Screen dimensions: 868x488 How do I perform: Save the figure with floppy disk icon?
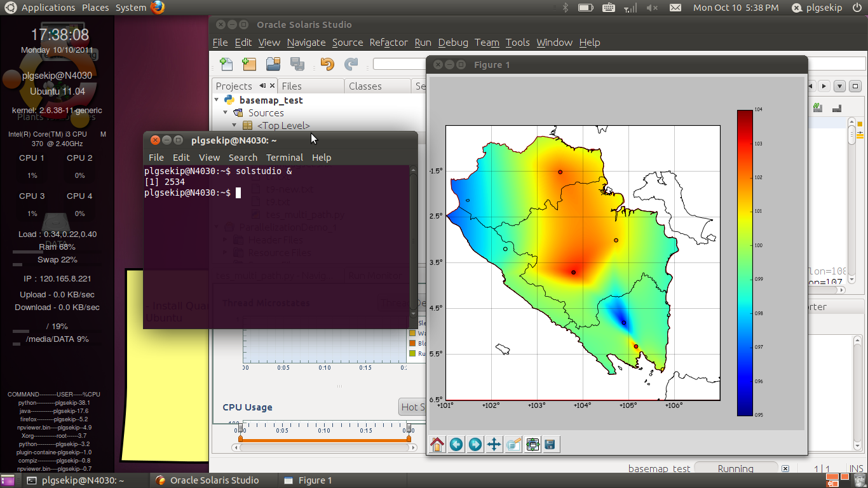click(x=550, y=444)
